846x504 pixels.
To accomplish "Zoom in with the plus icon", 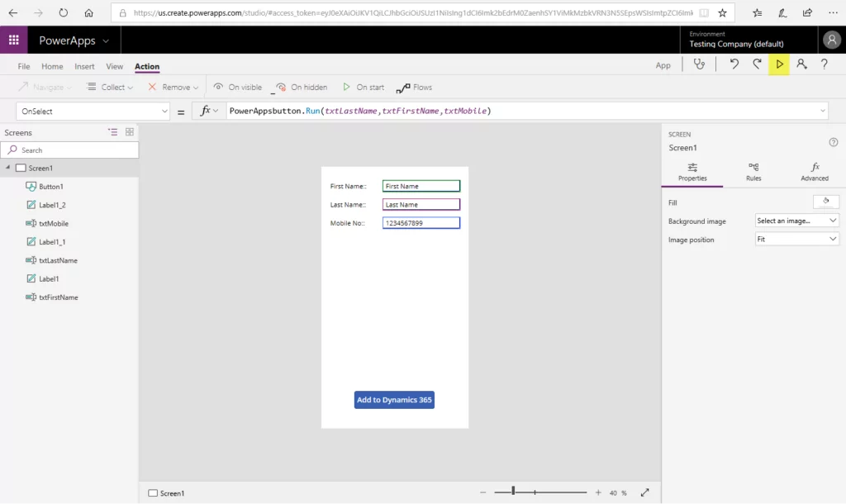I will (598, 492).
